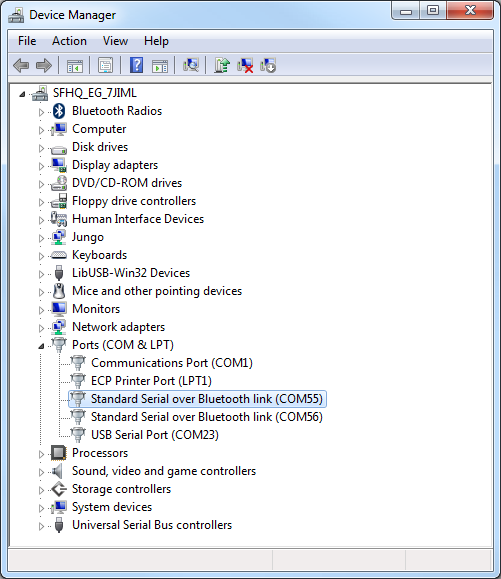Select Standard Serial over Bluetooth link (COM56)
The image size is (501, 579).
(x=207, y=417)
